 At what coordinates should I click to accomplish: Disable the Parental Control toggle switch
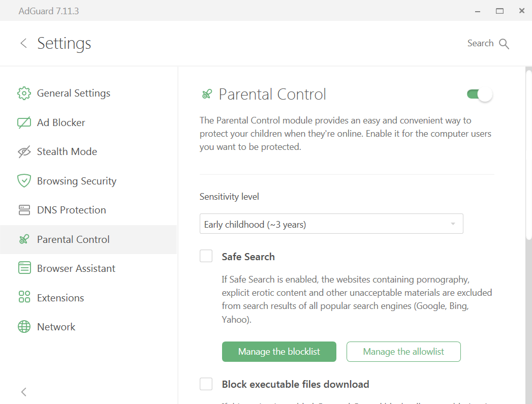point(479,94)
